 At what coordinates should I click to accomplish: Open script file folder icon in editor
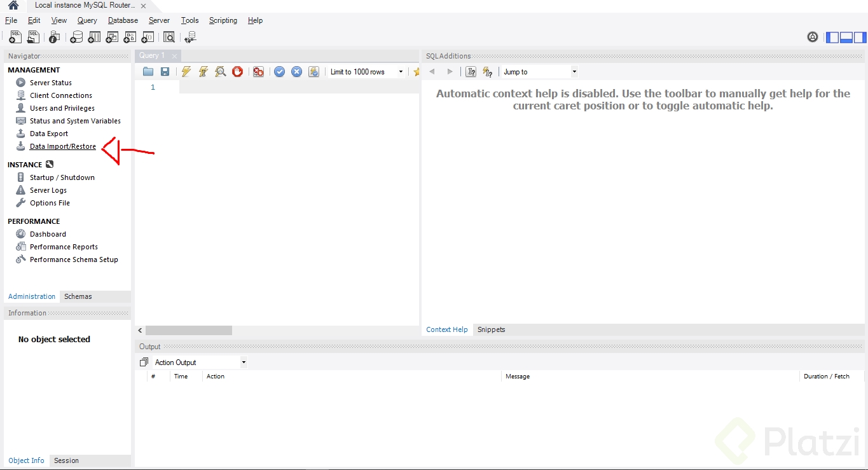(x=148, y=72)
